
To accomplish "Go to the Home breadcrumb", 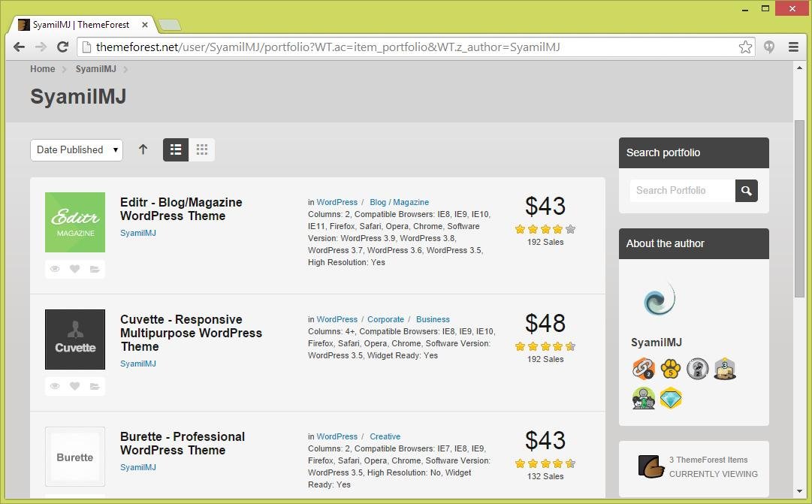I will point(43,69).
